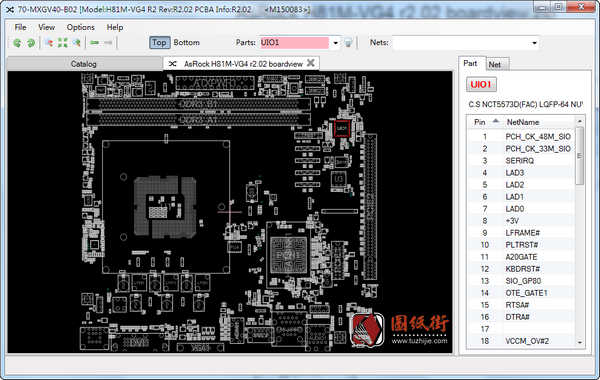Click the bulb icon next to Parts box

348,43
